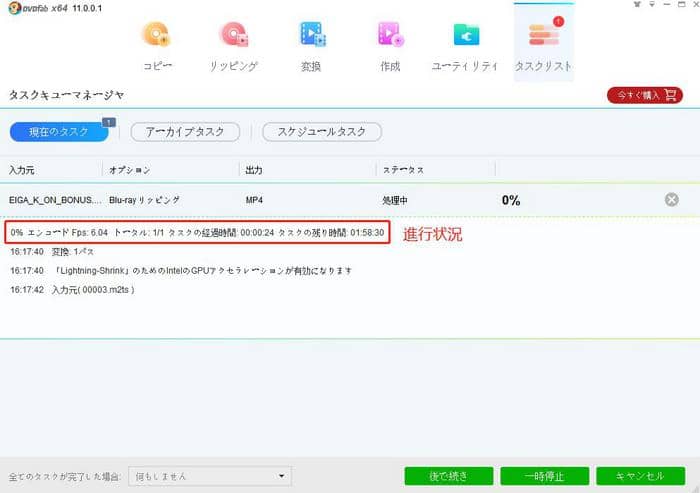Image resolution: width=700 pixels, height=493 pixels.
Task: Switch to 現在のタスク tab
Action: coord(58,132)
